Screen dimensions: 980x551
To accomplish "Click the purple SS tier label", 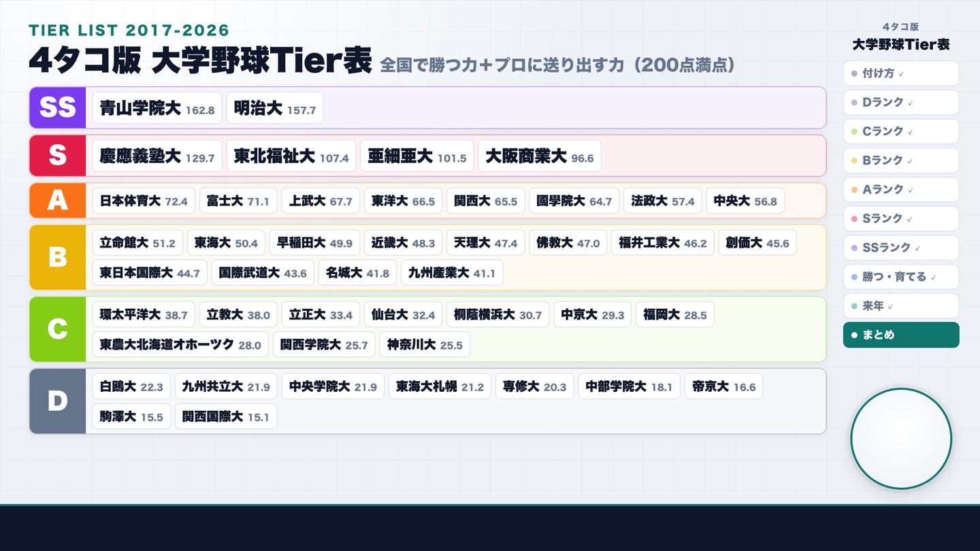I will (58, 107).
